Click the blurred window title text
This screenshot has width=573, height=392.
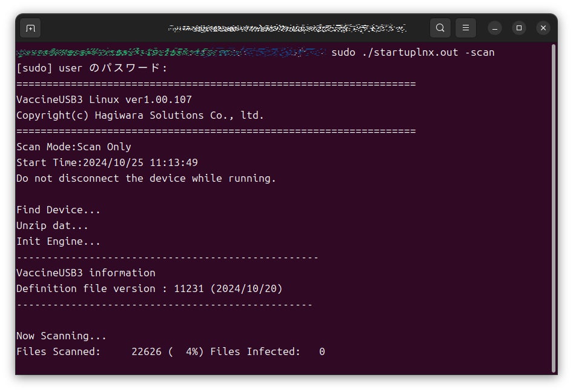pos(287,28)
